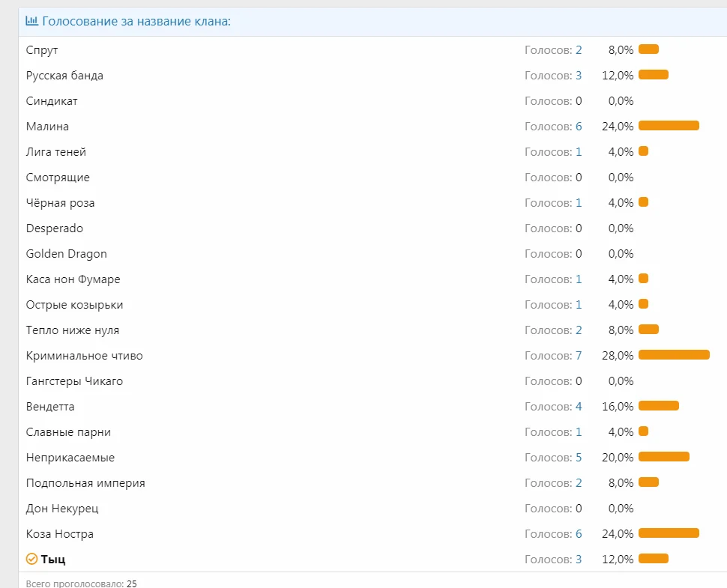Screen dimensions: 727x588
Task: Select the Синдикат poll option text
Action: tap(52, 101)
